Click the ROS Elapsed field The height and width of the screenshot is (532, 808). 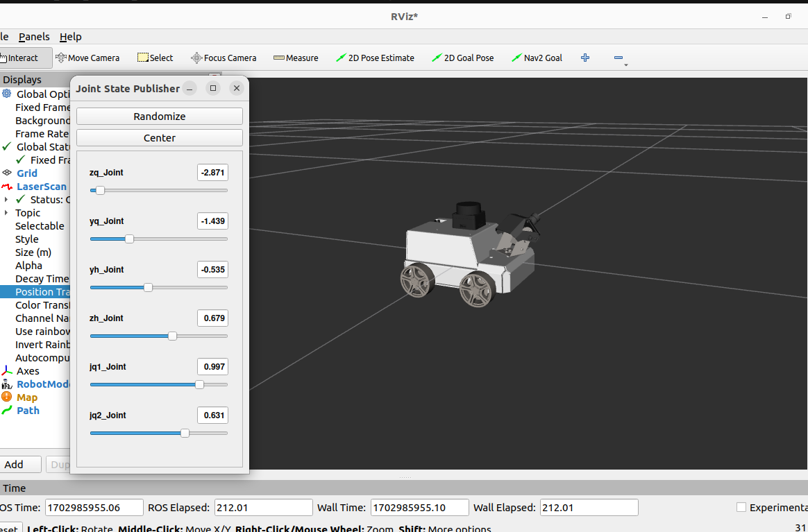pos(263,507)
